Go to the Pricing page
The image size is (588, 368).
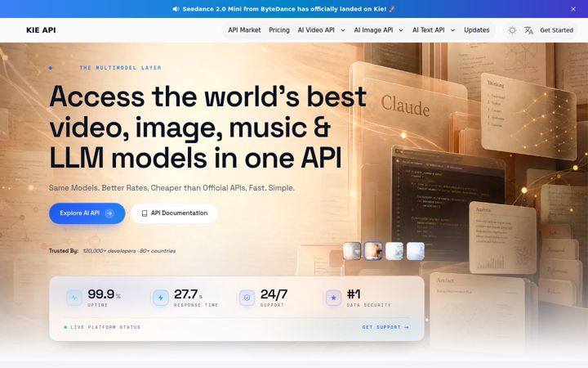click(x=279, y=30)
